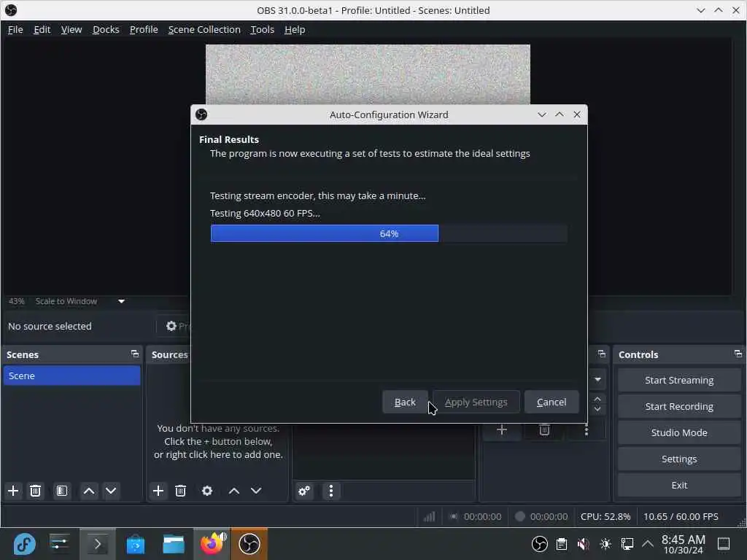Click the preview canvas area
747x560 pixels.
368,74
